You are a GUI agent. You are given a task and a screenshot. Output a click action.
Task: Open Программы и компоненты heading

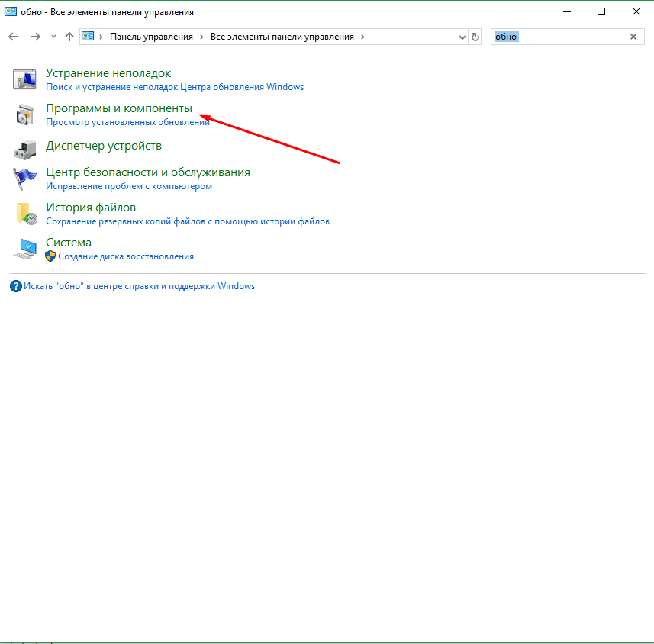tap(119, 108)
